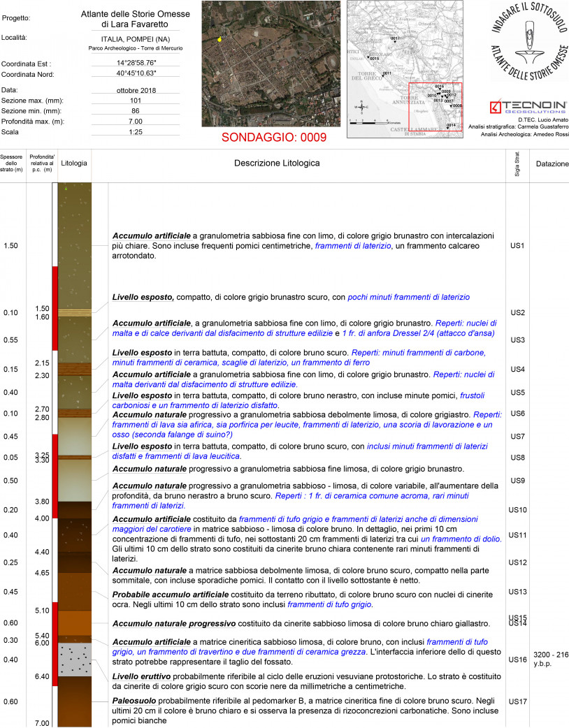Click the Tecno In Geosolutions logo
This screenshot has height=728, width=569.
click(528, 107)
